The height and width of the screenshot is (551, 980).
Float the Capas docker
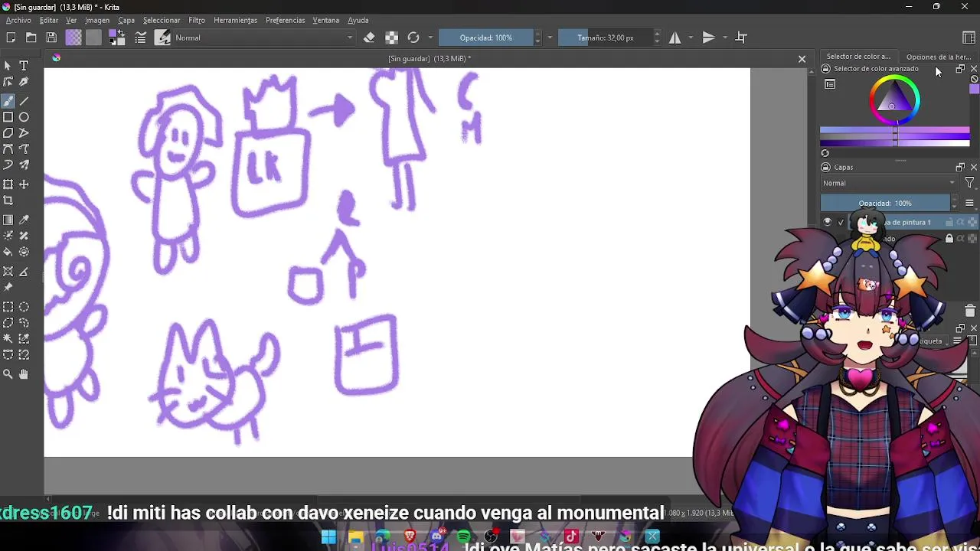tap(960, 167)
